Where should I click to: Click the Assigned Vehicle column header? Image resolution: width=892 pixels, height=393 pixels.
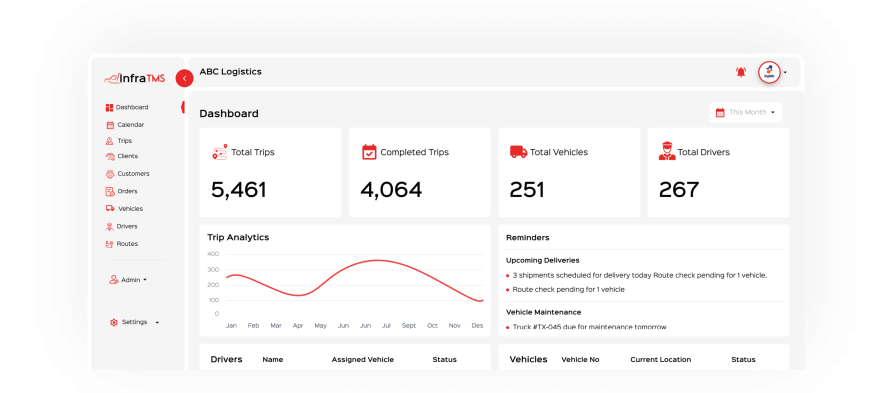[362, 359]
